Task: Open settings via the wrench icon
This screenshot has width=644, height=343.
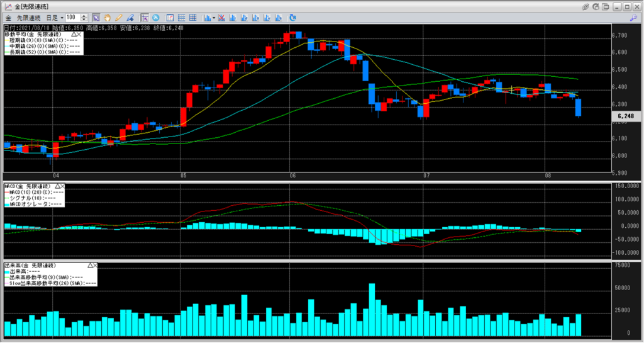Action: point(633,18)
